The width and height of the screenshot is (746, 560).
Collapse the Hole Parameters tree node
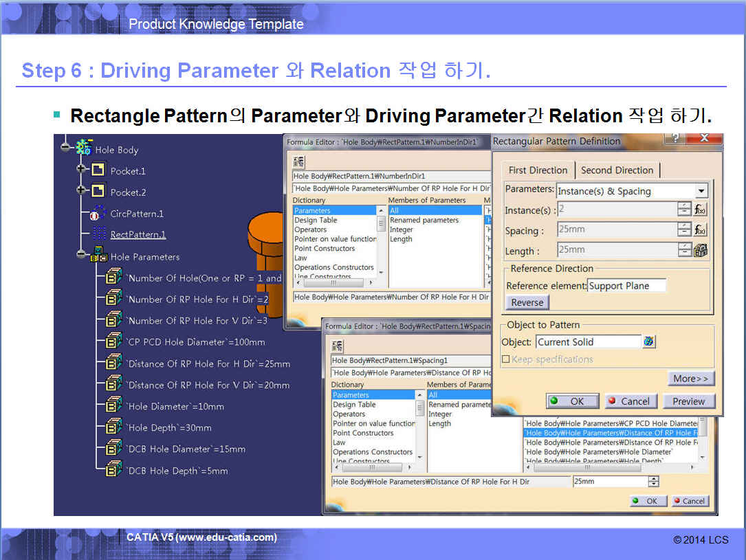(81, 254)
